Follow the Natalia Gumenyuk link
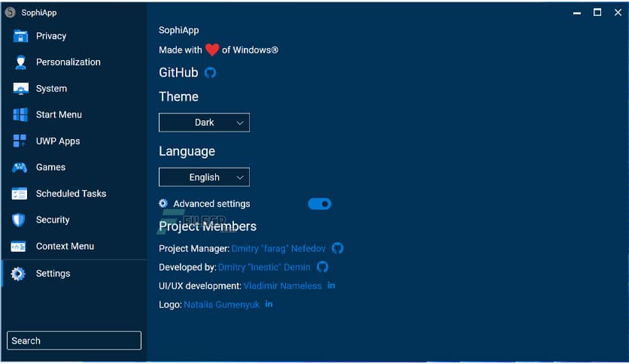The image size is (629, 364). pyautogui.click(x=221, y=305)
